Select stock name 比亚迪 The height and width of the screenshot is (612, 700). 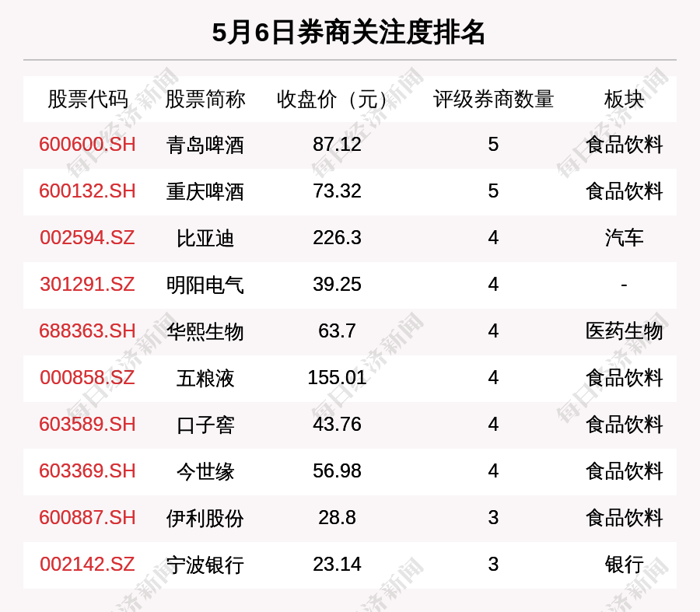click(x=205, y=238)
